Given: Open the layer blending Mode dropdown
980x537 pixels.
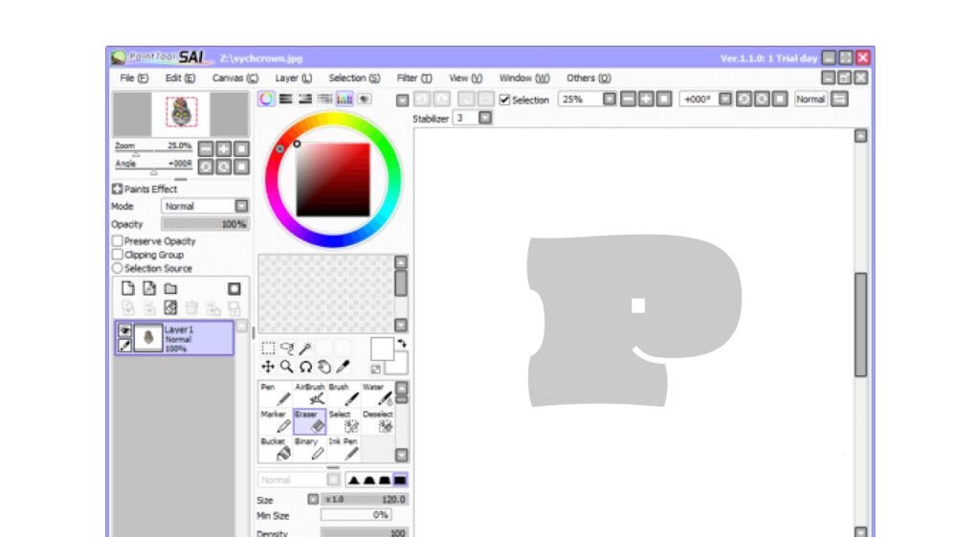Looking at the screenshot, I should (241, 206).
